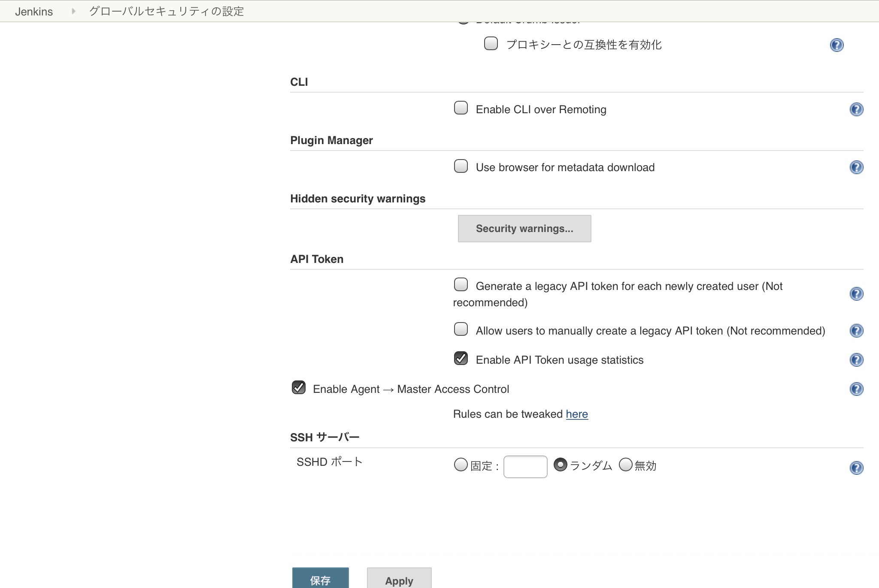Viewport: 879px width, 588px height.
Task: Click the Apply button
Action: tap(399, 580)
